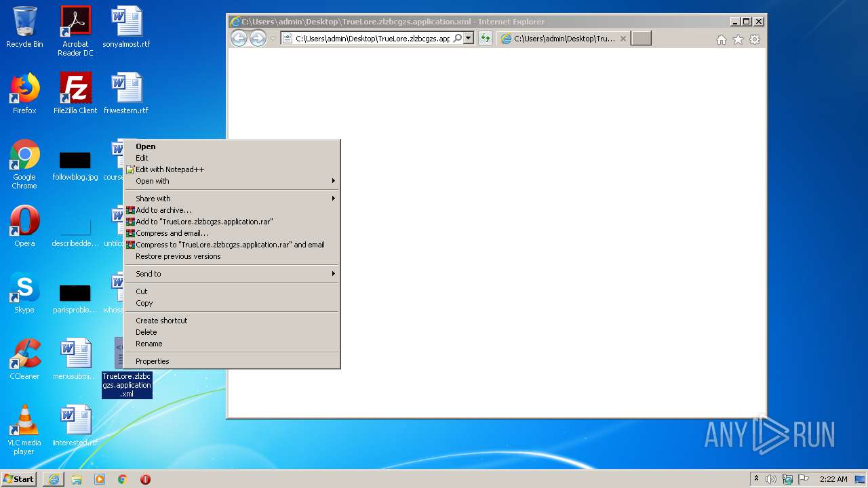Expand the Open with submenu
This screenshot has width=868, height=488.
[x=232, y=181]
